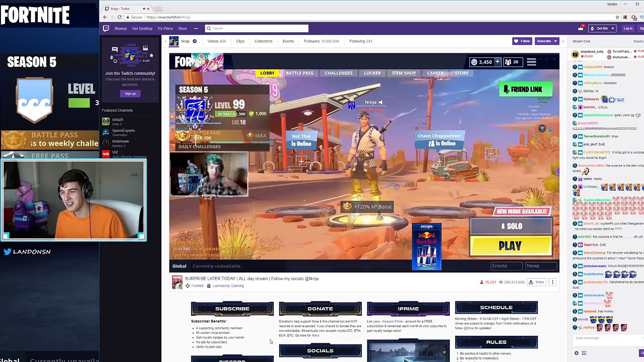
Task: Open the Browse menu link
Action: click(x=121, y=29)
